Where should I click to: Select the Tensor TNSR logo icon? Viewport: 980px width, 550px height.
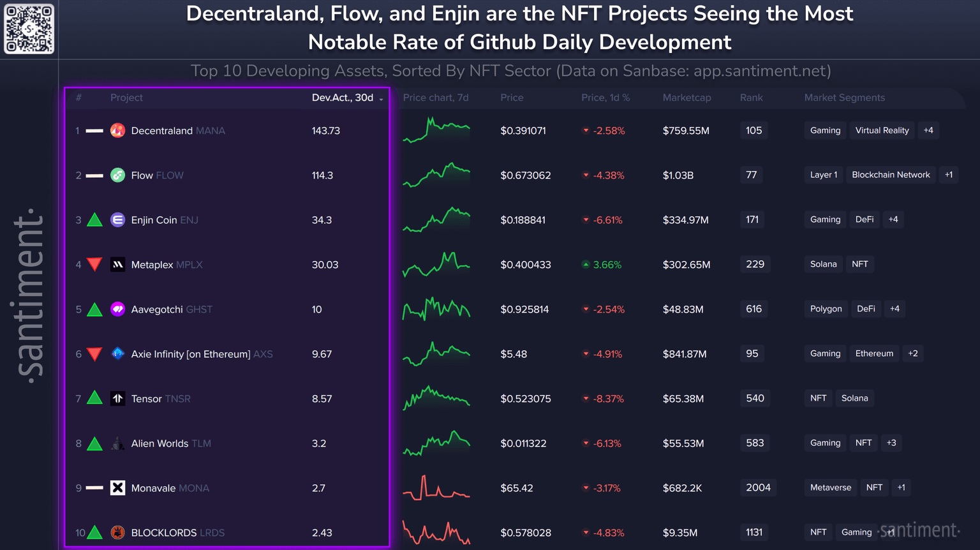(x=117, y=399)
